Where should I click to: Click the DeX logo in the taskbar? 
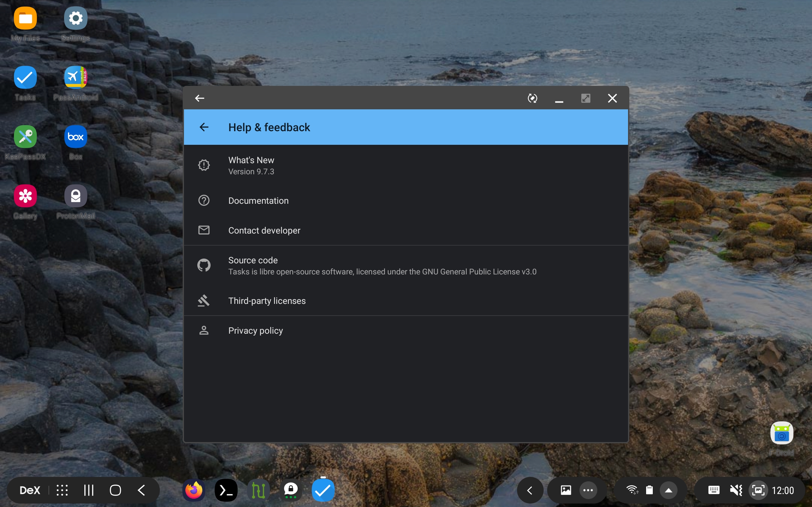coord(29,490)
